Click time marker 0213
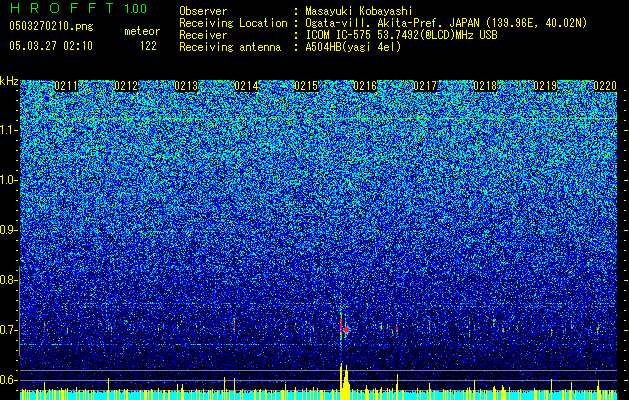The image size is (629, 400). point(186,86)
